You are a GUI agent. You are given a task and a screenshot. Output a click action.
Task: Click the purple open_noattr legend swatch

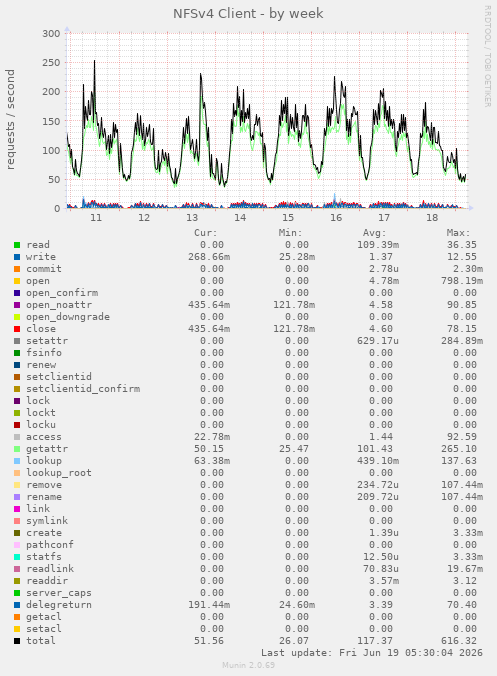tap(17, 305)
